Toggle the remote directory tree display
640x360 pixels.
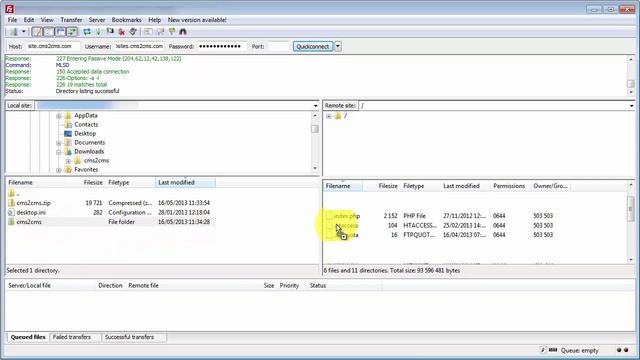pos(60,31)
